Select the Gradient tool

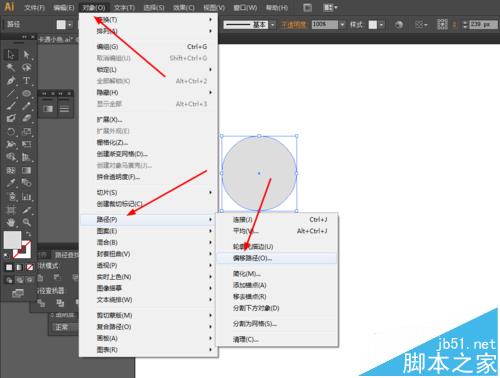(26, 170)
